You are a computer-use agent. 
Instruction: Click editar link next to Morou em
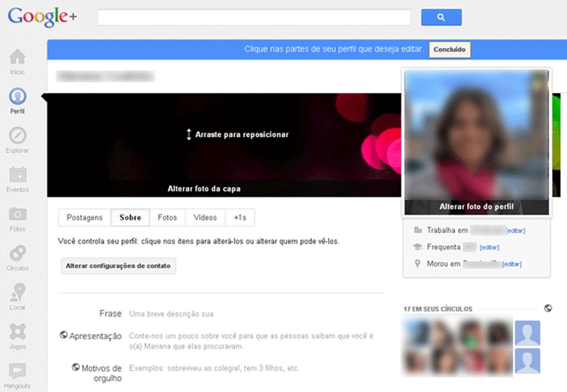(512, 264)
